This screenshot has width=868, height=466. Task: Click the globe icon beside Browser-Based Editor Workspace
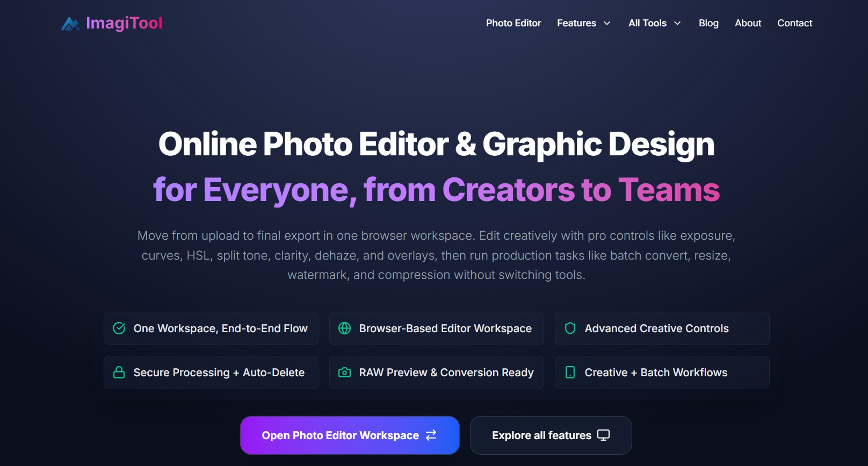click(x=345, y=328)
